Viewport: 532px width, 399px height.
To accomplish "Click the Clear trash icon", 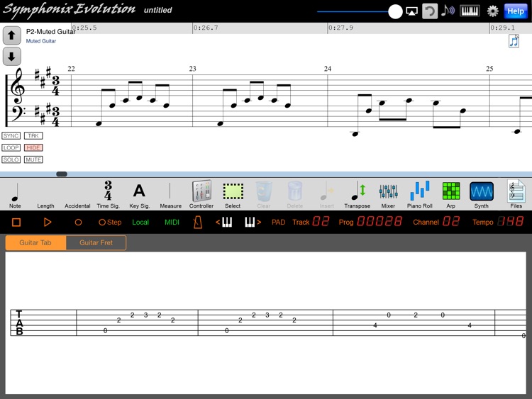I will point(264,195).
